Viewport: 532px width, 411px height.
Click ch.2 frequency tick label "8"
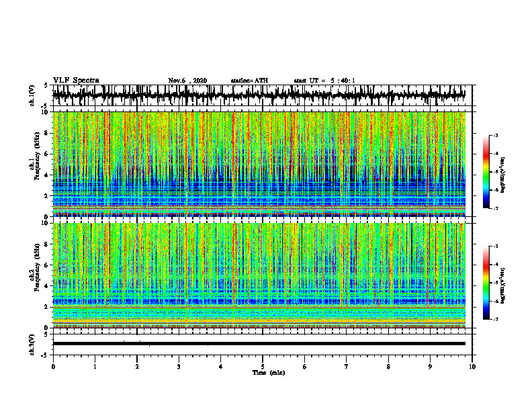[x=47, y=244]
